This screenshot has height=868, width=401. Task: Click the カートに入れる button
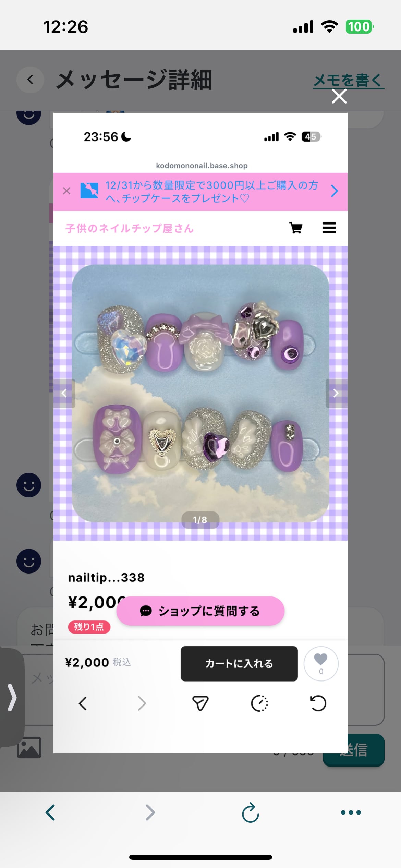[239, 664]
